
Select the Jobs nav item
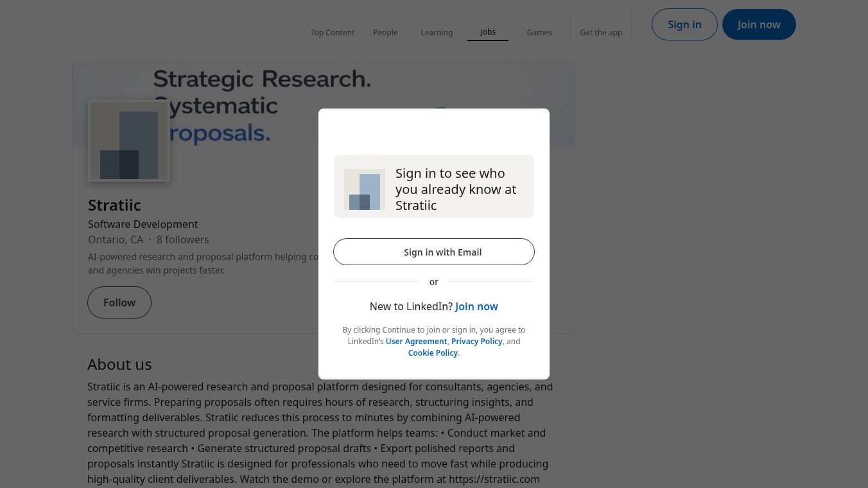pyautogui.click(x=488, y=31)
